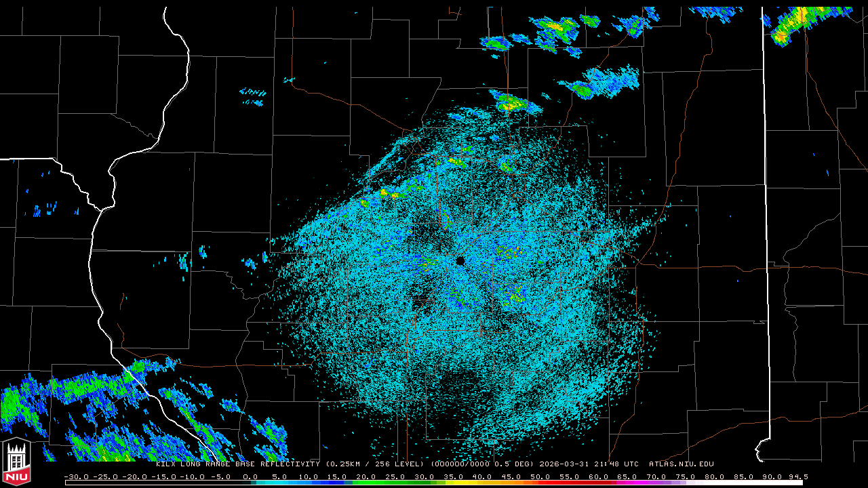
Task: Pick the magenta 65.0 dBZ color on scale
Action: coord(627,483)
